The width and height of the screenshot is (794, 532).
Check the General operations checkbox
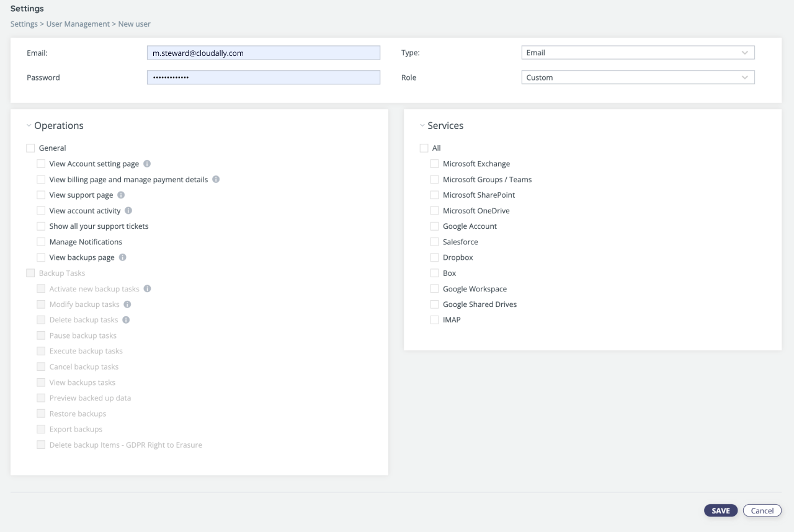click(x=30, y=148)
